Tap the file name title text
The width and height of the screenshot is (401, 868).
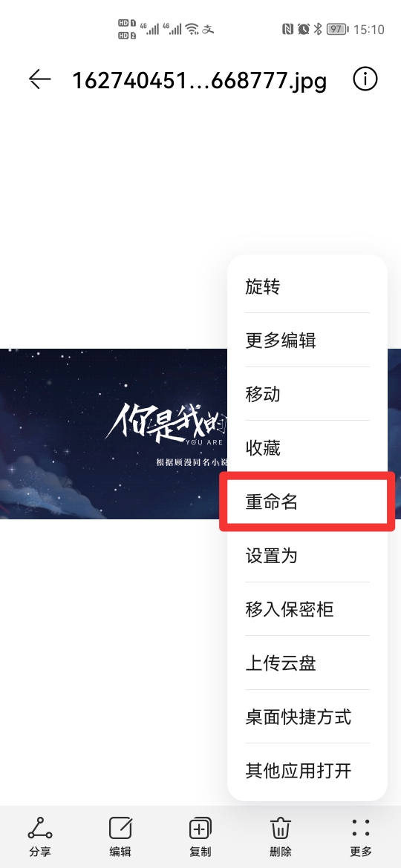200,80
